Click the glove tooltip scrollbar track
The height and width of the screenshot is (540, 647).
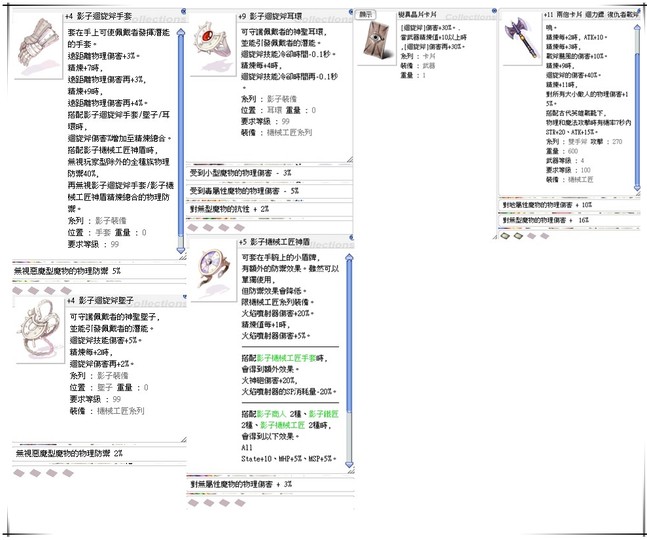(182, 130)
